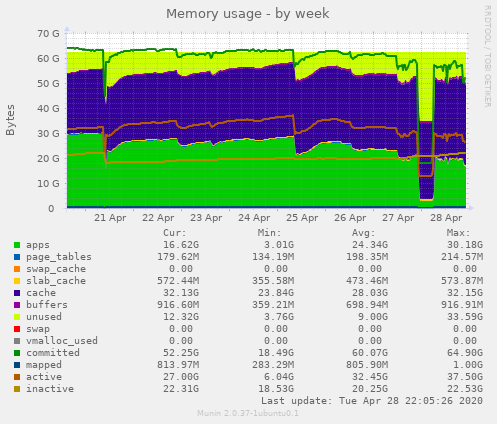The width and height of the screenshot is (497, 424).
Task: Click the 'mapped' legend label
Action: pyautogui.click(x=44, y=365)
